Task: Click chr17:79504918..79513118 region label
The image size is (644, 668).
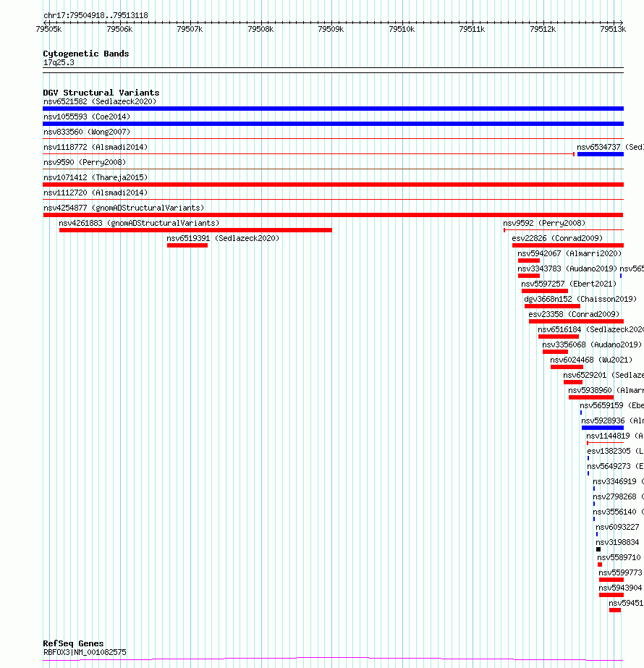Action: (96, 15)
